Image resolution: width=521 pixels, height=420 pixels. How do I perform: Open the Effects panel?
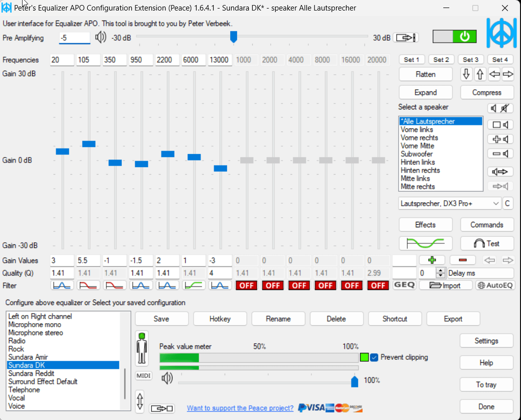[x=426, y=225]
